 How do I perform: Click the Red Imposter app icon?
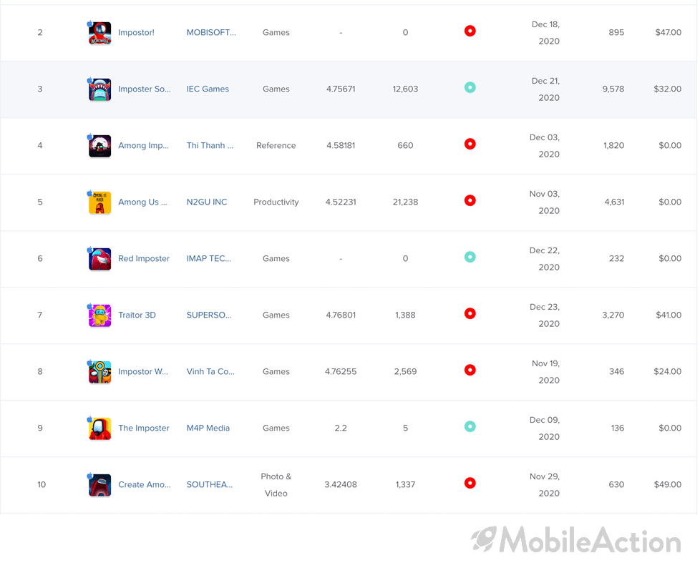[99, 259]
